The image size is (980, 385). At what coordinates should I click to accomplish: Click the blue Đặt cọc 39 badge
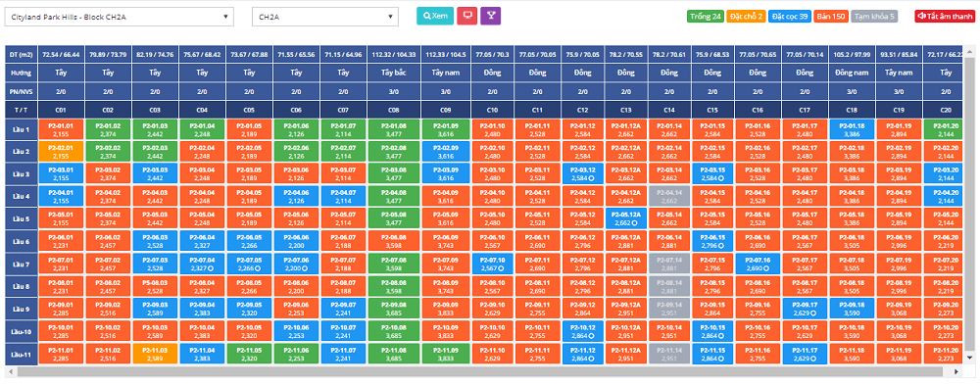coord(789,17)
